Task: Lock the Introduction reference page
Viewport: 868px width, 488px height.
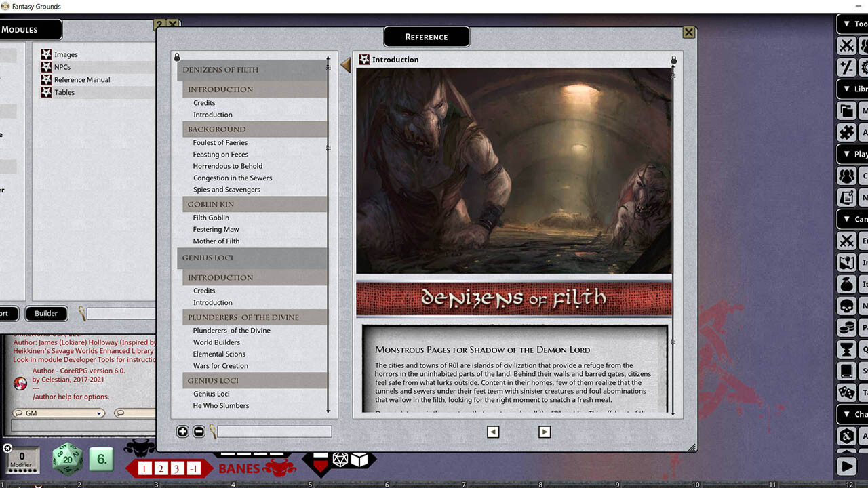Action: [x=673, y=60]
